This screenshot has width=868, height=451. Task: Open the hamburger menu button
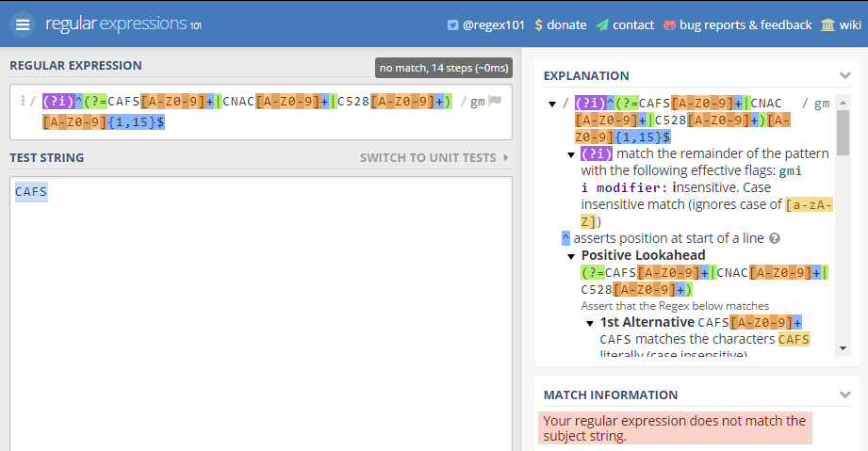coord(23,24)
